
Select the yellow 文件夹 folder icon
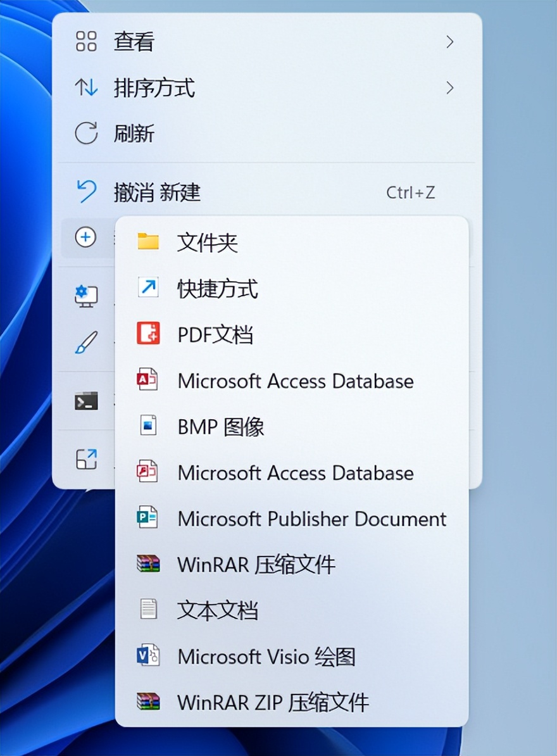[x=147, y=243]
